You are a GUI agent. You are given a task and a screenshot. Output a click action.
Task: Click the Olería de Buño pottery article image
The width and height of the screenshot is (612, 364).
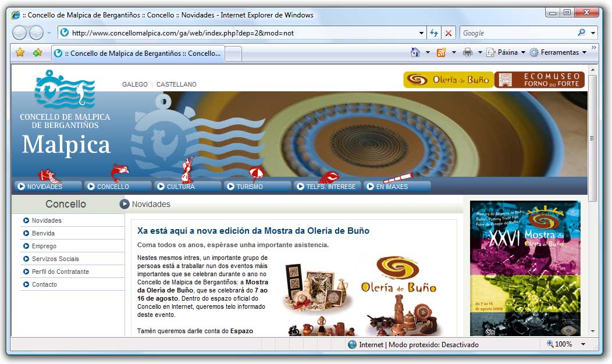tap(361, 295)
